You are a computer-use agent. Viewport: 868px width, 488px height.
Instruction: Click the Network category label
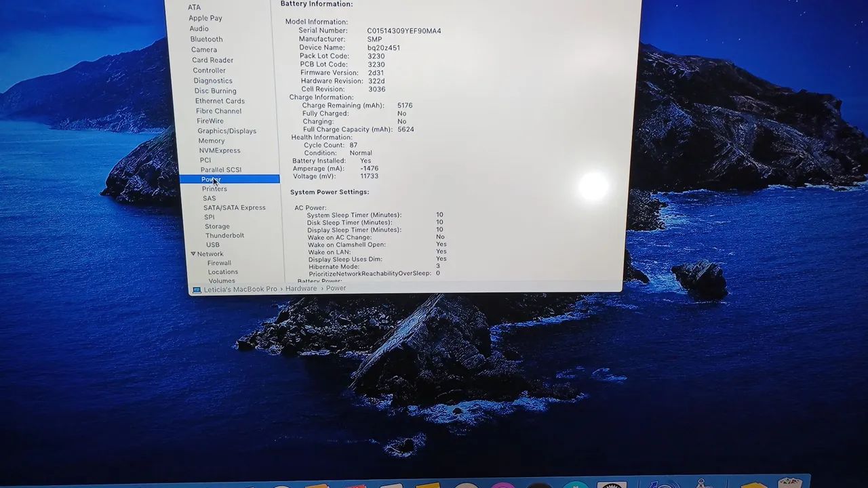click(210, 254)
